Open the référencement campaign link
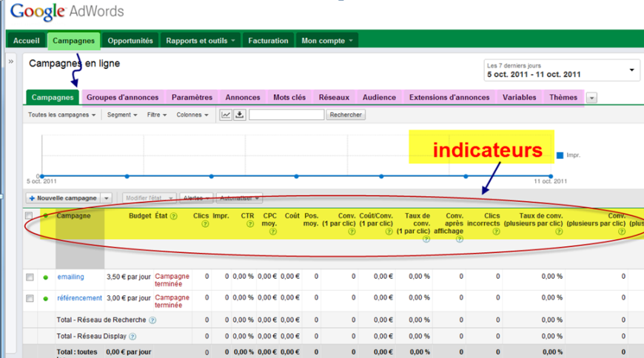The height and width of the screenshot is (358, 644). [x=80, y=298]
